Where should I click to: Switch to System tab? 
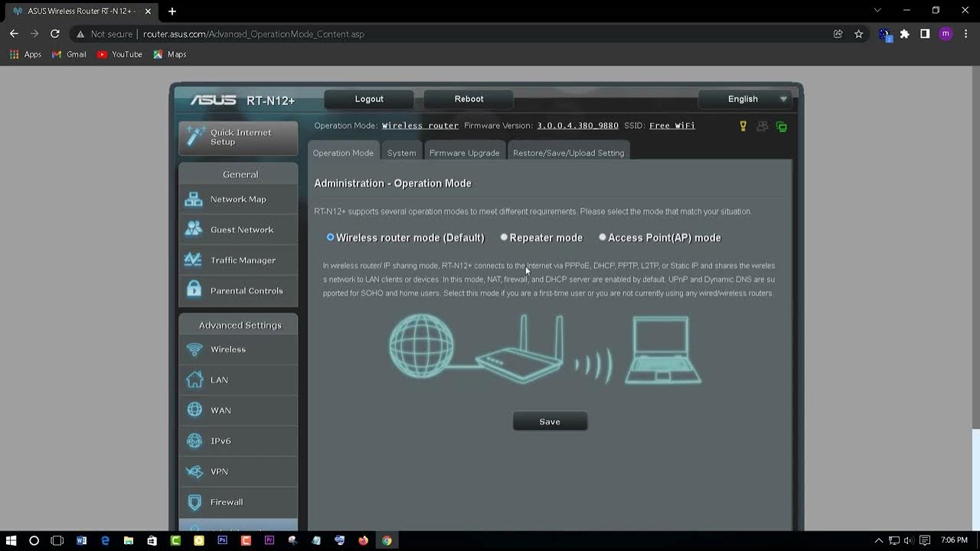pos(401,152)
